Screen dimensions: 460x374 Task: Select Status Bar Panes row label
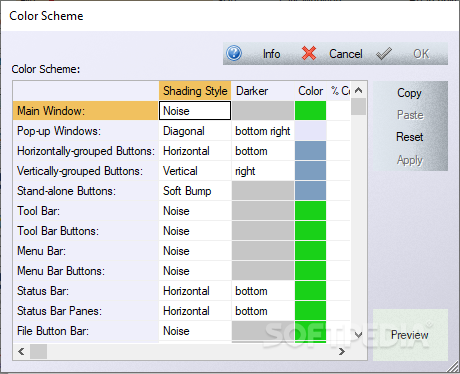tap(85, 311)
